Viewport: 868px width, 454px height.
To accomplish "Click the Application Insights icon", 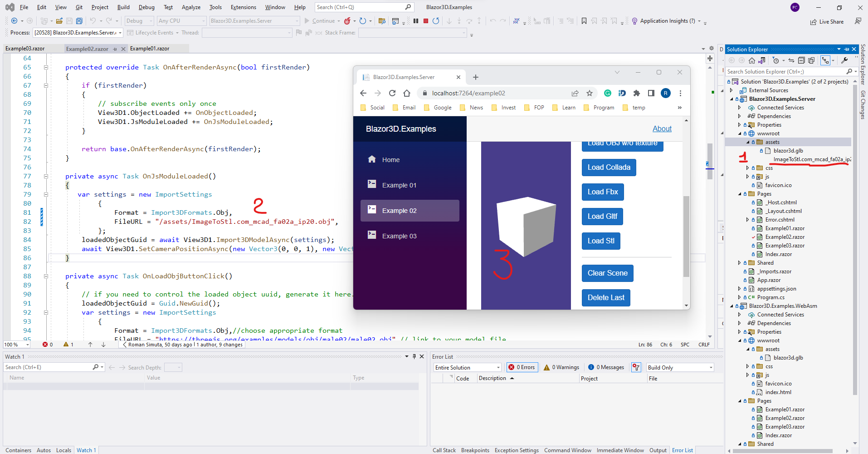I will click(634, 21).
